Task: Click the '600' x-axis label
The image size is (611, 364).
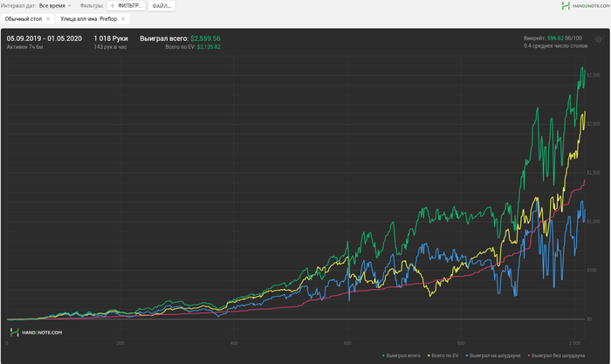Action: click(x=347, y=343)
